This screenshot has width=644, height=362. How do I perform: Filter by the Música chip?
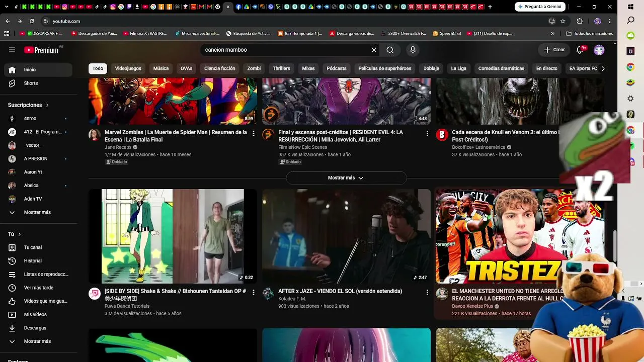coord(161,68)
